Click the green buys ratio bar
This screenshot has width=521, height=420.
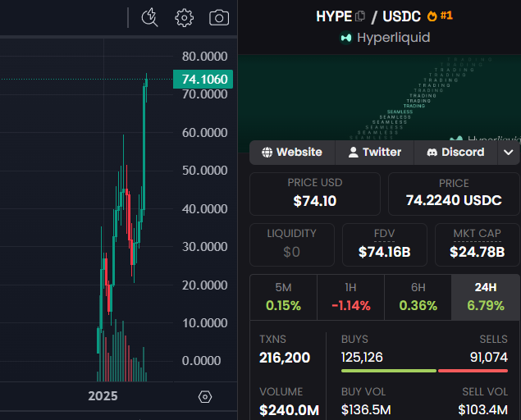(x=389, y=371)
